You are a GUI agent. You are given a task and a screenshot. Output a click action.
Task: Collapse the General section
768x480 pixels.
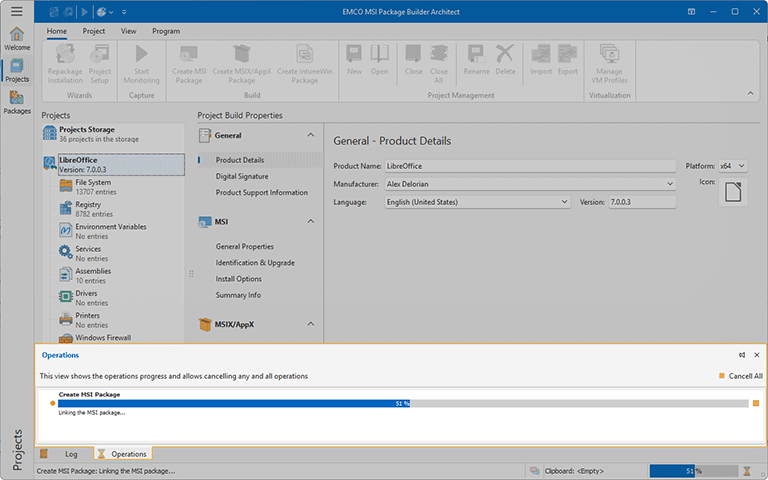point(310,135)
